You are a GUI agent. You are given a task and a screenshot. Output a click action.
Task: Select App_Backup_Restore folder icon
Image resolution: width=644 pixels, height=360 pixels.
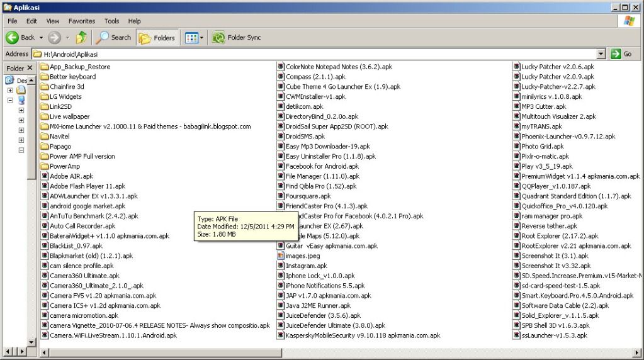pyautogui.click(x=44, y=67)
